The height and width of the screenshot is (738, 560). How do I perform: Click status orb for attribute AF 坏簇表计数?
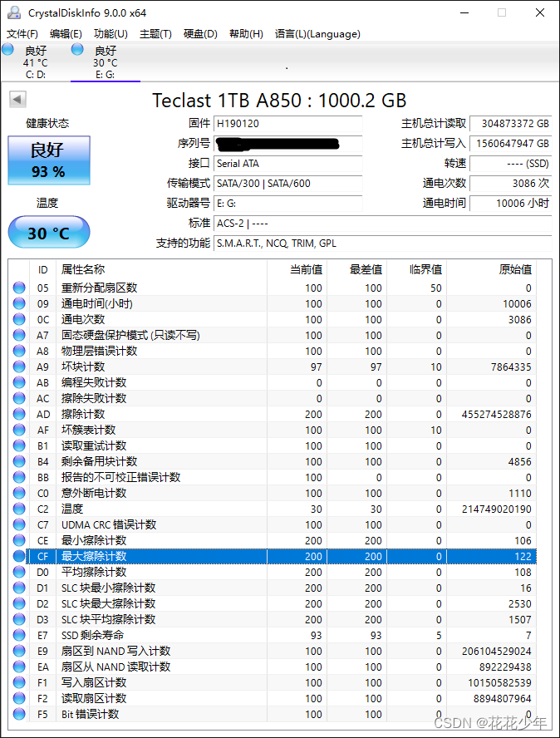19,430
